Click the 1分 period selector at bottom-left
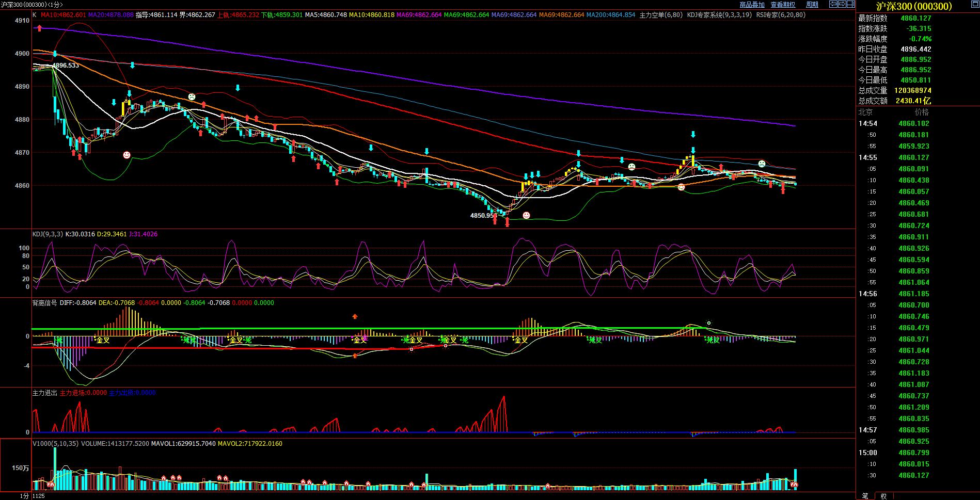980x500 pixels. 24,496
